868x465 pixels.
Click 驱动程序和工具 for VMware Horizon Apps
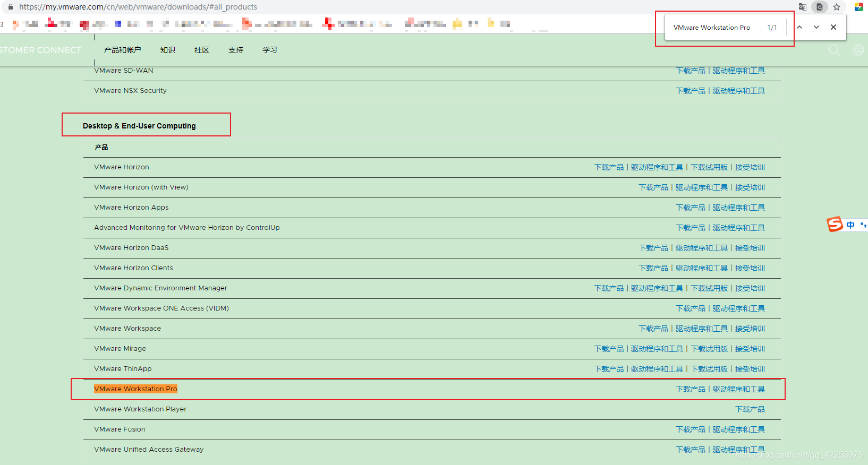(739, 208)
